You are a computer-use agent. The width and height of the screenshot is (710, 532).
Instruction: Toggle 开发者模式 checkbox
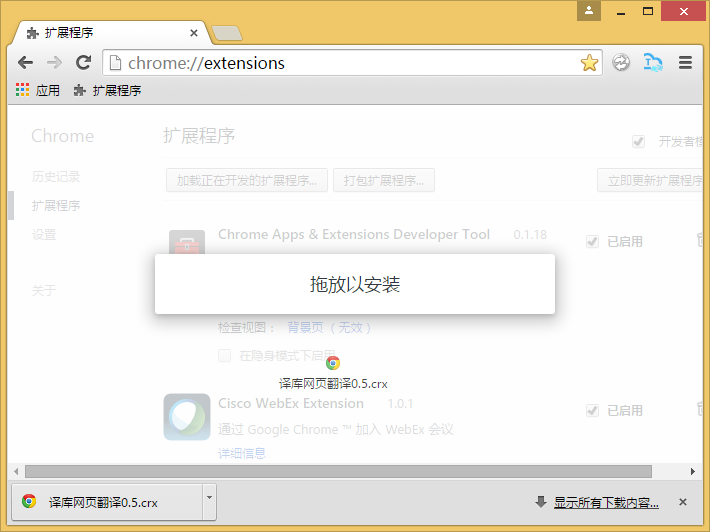[x=638, y=142]
